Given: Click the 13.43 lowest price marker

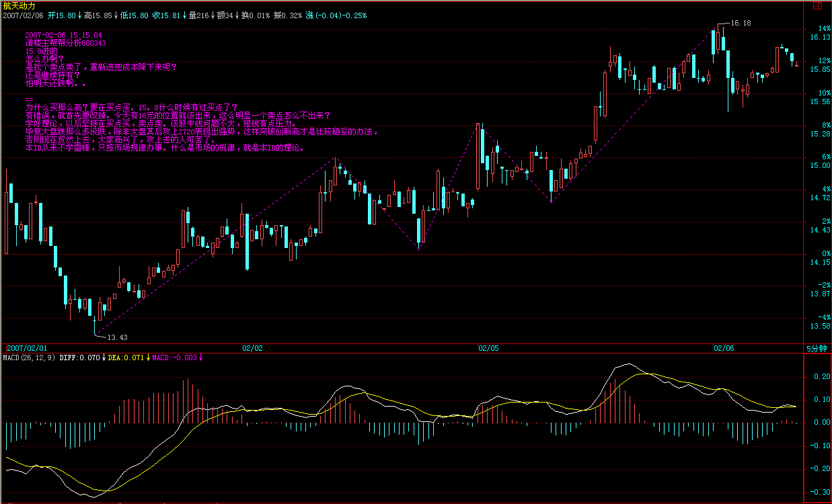Looking at the screenshot, I should click(x=117, y=337).
